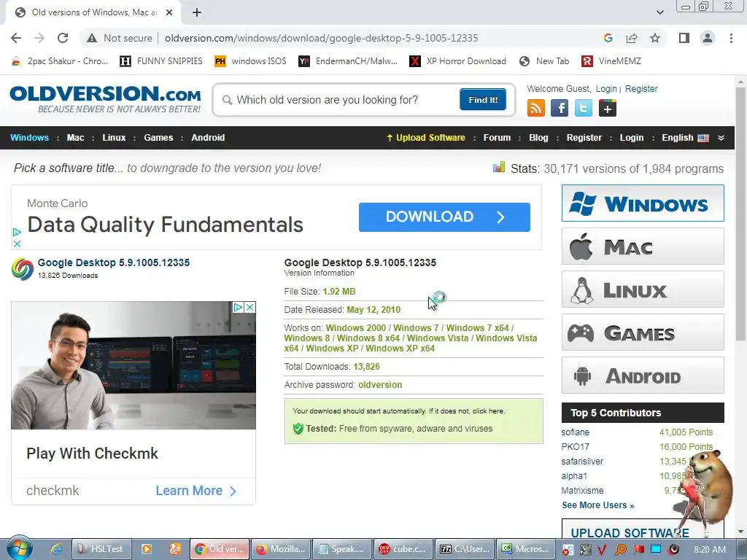Close the Checkmk ad with X icon
This screenshot has height=560, width=747.
pyautogui.click(x=249, y=307)
